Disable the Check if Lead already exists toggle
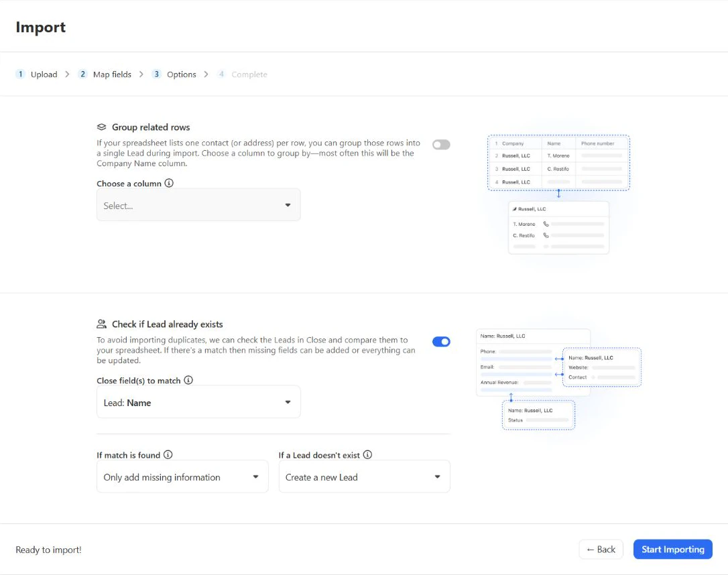728x575 pixels. [441, 342]
